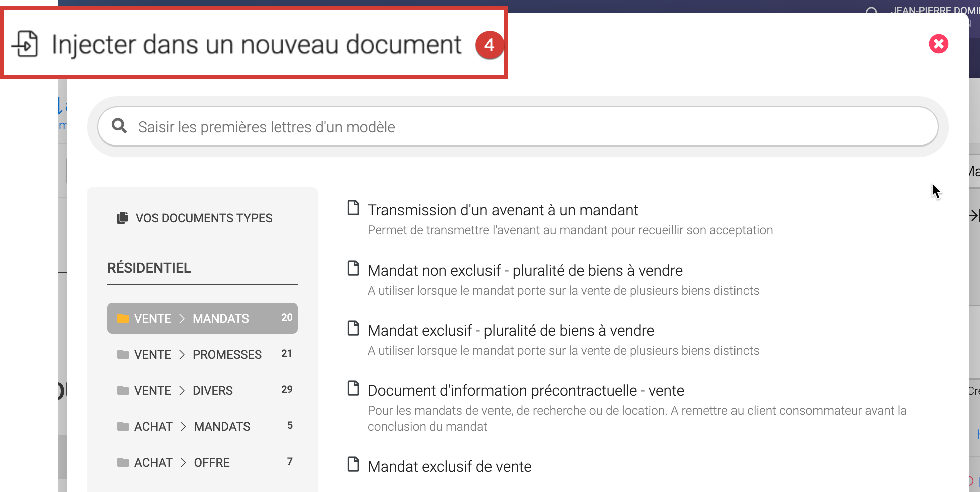Choose the Mandat exclusif de vente template
The height and width of the screenshot is (492, 980).
click(x=449, y=466)
